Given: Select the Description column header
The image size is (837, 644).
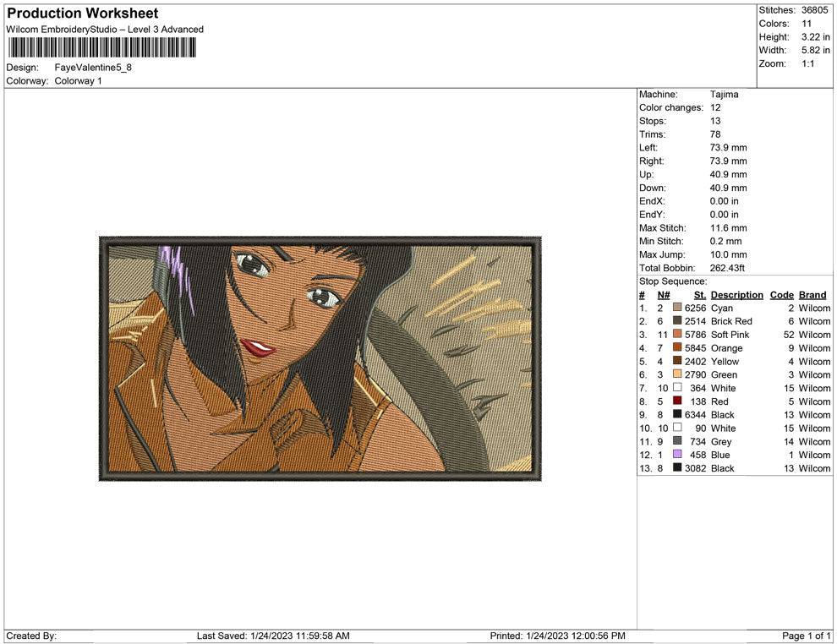Looking at the screenshot, I should pyautogui.click(x=736, y=294).
